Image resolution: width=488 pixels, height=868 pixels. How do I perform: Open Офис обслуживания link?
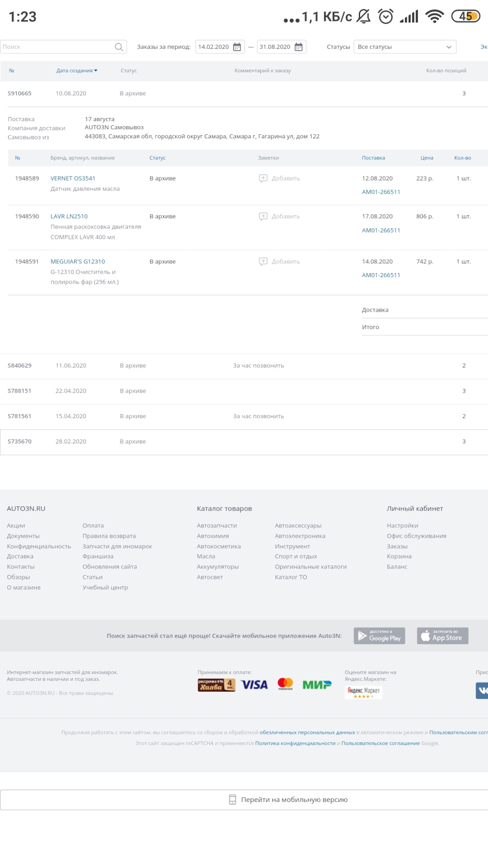[416, 536]
